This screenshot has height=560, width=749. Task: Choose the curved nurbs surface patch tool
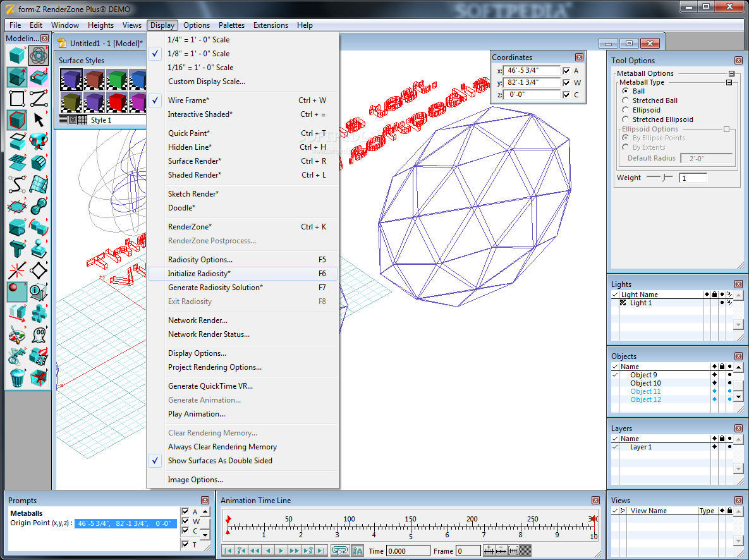coord(39,185)
